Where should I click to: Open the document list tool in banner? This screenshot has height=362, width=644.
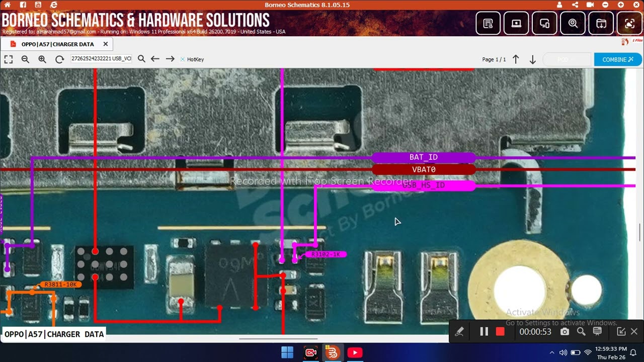click(488, 23)
